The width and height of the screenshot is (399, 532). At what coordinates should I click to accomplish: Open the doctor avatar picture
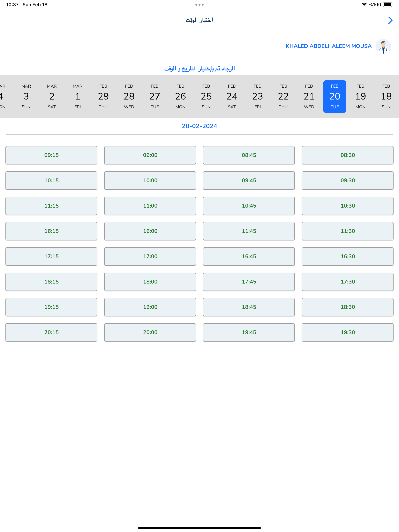(383, 46)
